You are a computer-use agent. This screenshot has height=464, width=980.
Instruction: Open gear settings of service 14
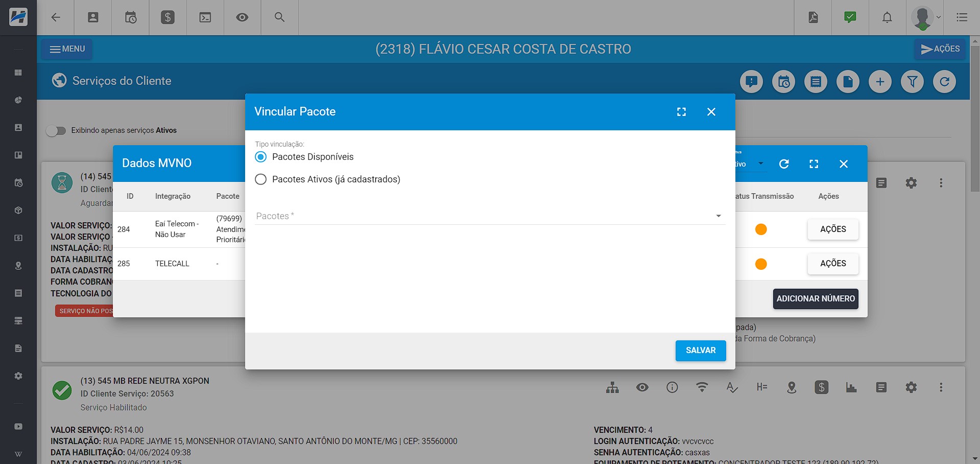911,183
